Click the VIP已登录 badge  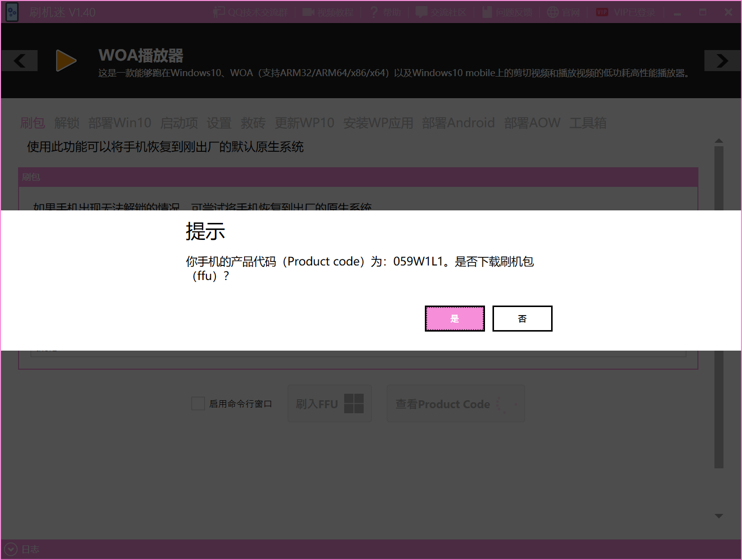pyautogui.click(x=602, y=12)
